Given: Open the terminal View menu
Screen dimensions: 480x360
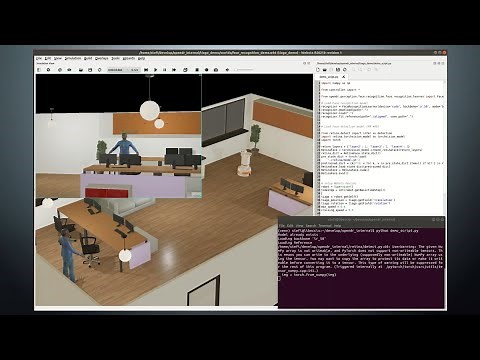Looking at the screenshot, I should click(299, 226).
